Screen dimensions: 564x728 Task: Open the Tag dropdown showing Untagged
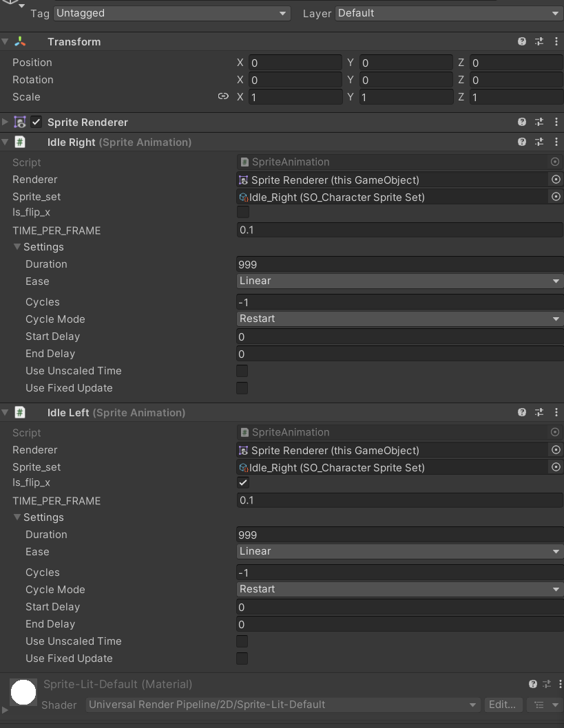coord(172,13)
